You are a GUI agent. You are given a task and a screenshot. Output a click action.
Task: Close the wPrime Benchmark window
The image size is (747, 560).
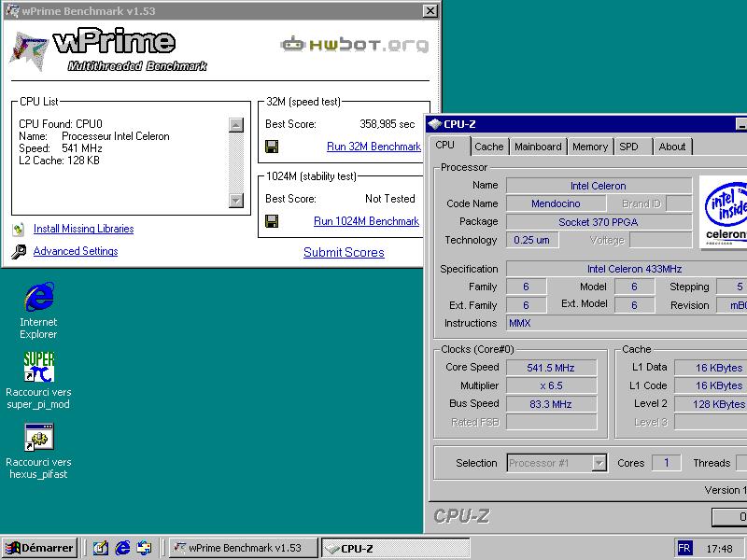[430, 10]
